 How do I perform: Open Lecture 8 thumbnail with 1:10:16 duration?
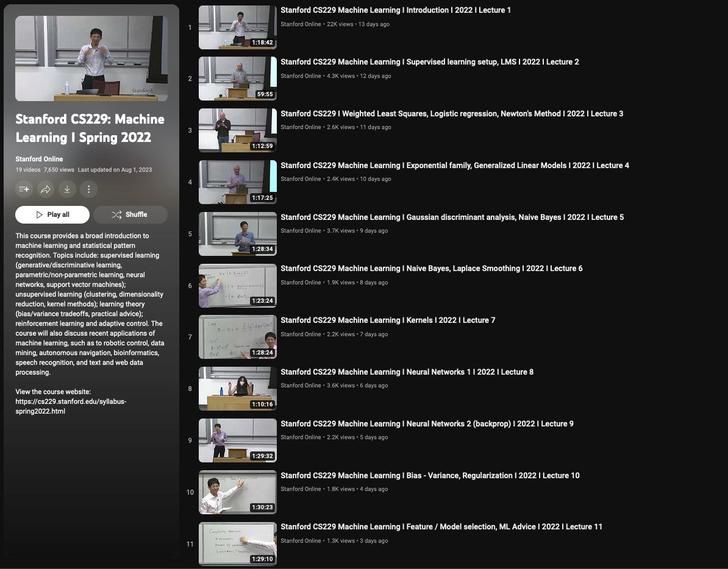[x=238, y=389]
